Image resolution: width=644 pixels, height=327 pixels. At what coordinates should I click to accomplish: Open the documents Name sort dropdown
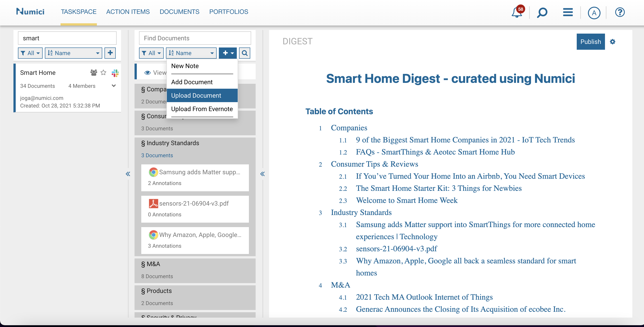pos(191,53)
